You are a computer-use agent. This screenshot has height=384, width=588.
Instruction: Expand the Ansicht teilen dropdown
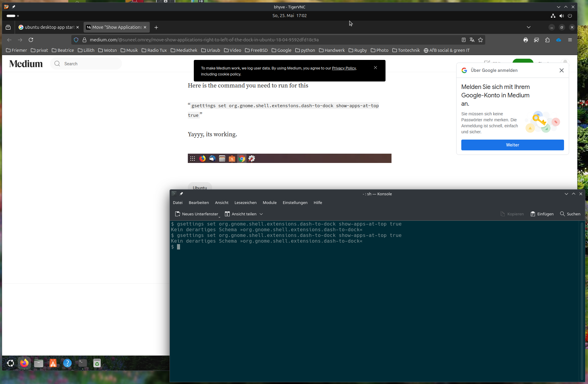coord(261,214)
